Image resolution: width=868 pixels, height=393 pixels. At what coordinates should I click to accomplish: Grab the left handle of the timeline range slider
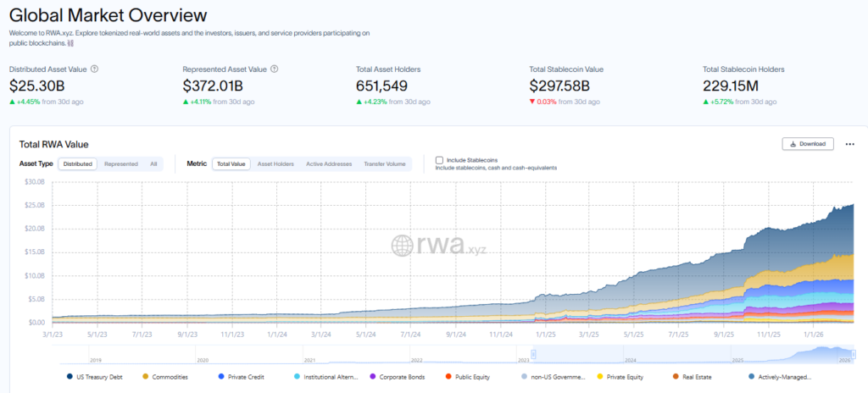coord(533,354)
